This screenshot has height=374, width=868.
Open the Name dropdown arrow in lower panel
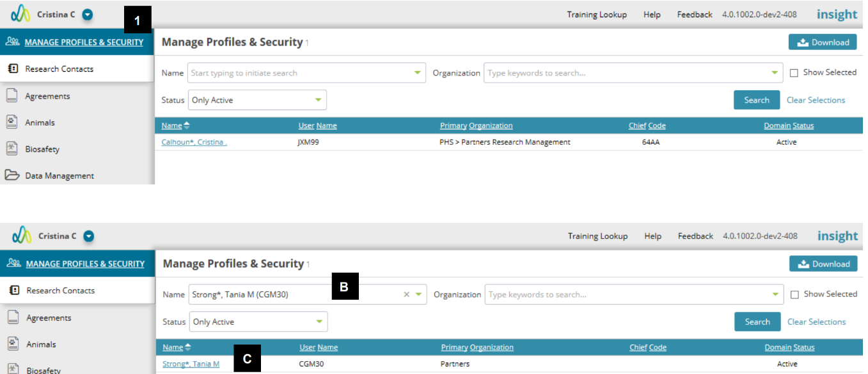click(x=418, y=295)
